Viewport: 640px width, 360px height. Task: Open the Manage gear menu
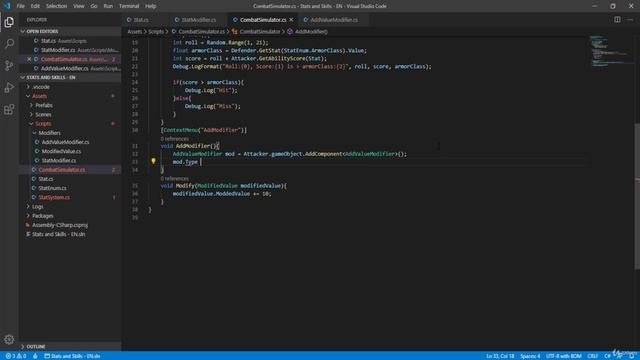pos(9,339)
